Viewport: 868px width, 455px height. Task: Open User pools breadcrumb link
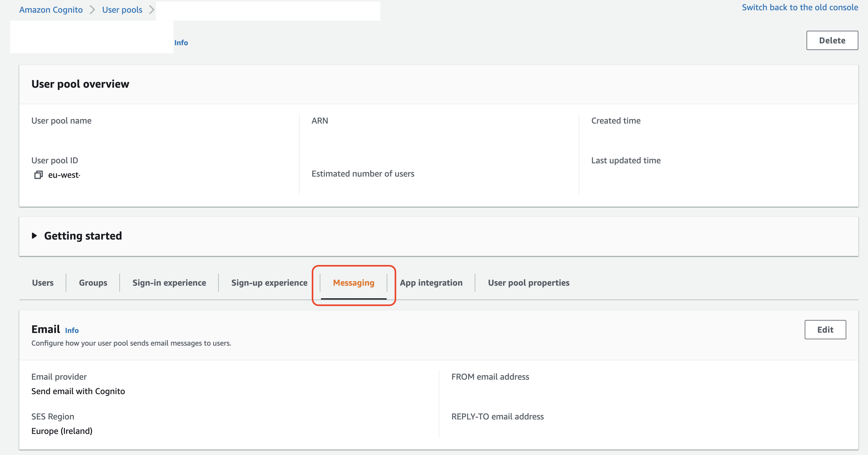[x=122, y=10]
